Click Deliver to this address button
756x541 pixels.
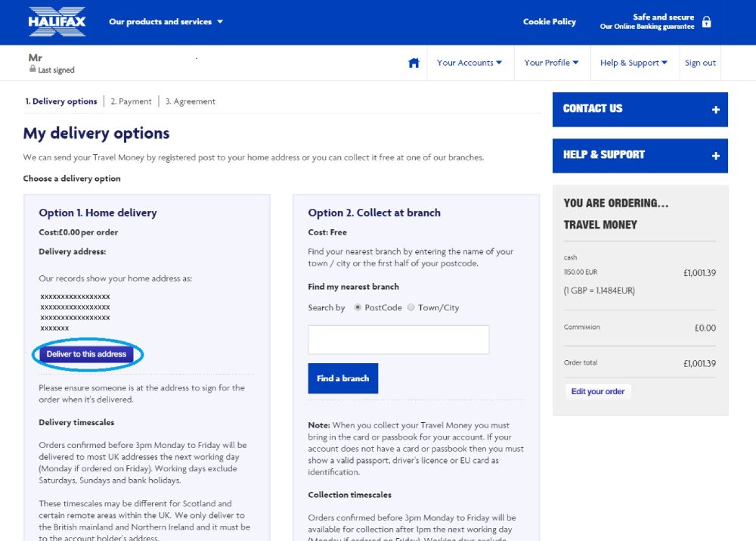[x=87, y=354]
